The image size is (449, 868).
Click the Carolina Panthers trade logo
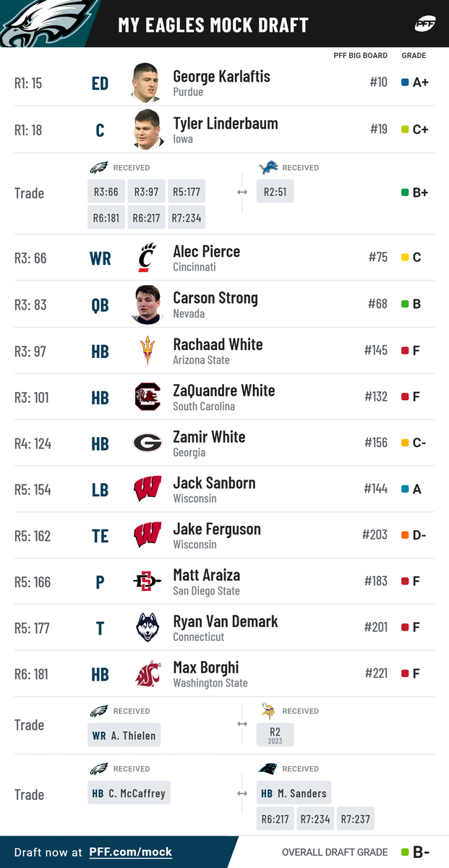pos(268,768)
